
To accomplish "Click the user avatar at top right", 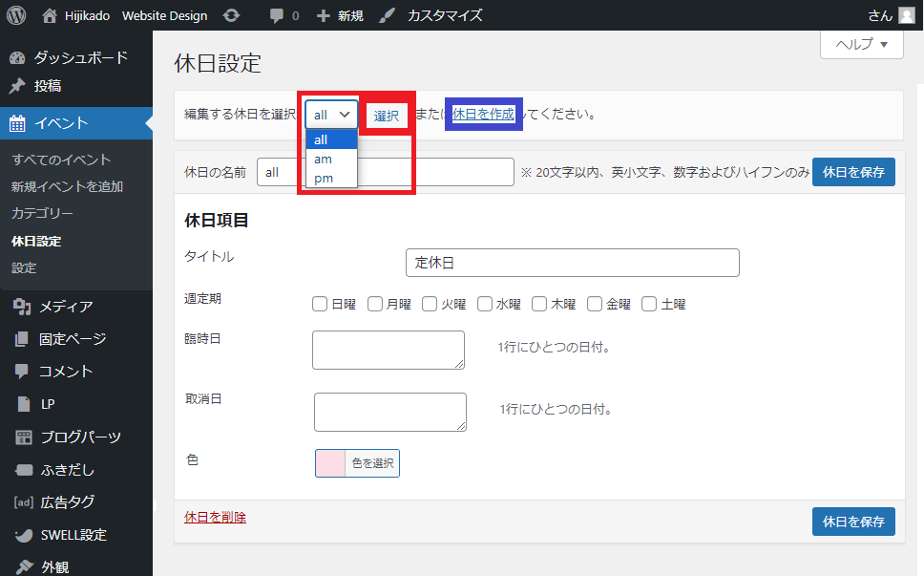I will 906,15.
